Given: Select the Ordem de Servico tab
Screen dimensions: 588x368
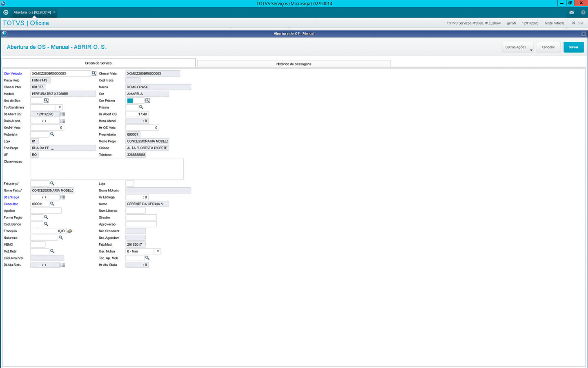Looking at the screenshot, I should [98, 63].
